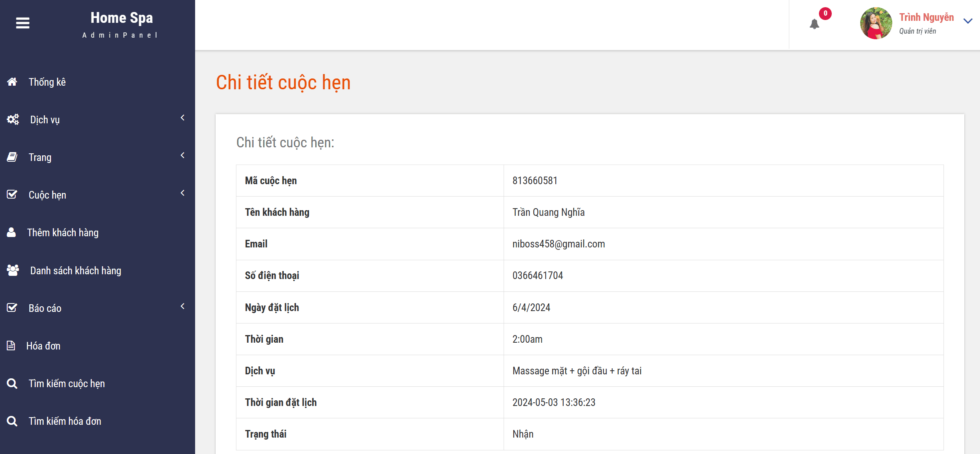Screen dimensions: 980x454
Task: Click the checkmark icon beside Báo cáo
Action: pos(12,307)
